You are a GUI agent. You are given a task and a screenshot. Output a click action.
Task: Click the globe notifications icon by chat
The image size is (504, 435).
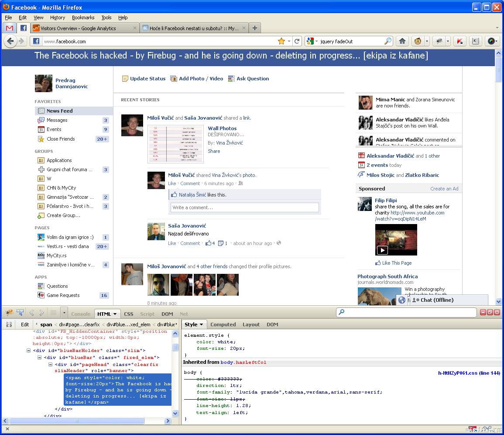tap(402, 300)
